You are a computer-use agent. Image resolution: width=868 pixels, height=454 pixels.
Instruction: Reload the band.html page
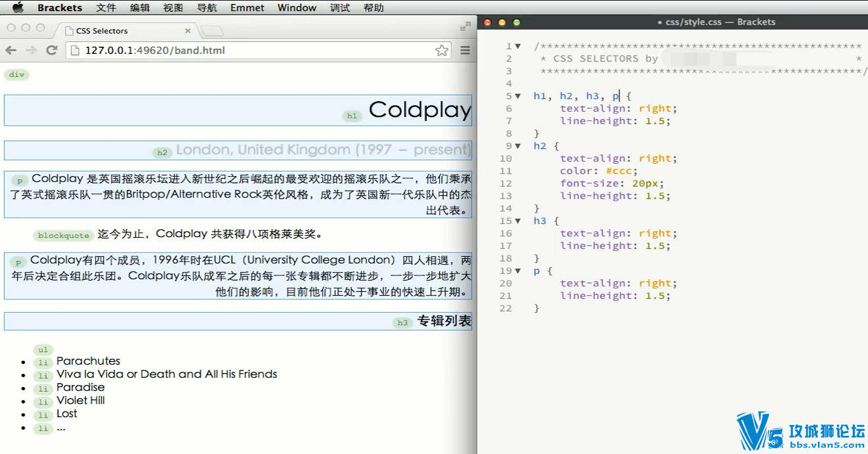[x=51, y=50]
